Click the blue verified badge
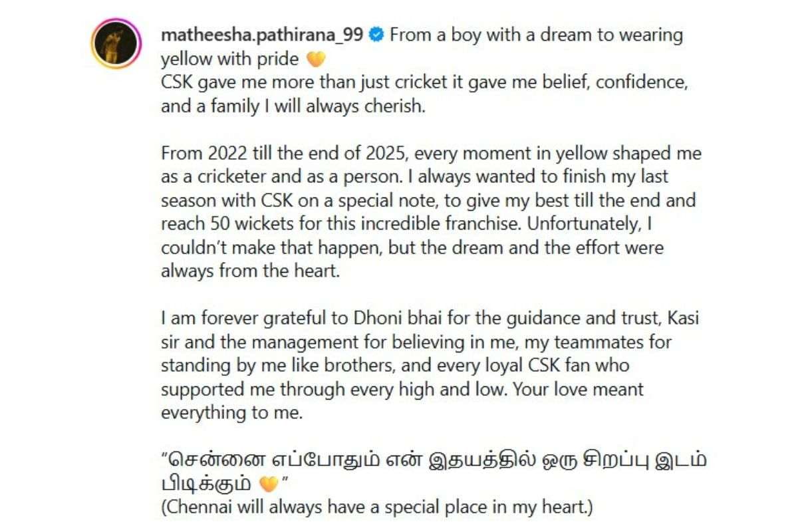798x532 pixels. [x=375, y=35]
